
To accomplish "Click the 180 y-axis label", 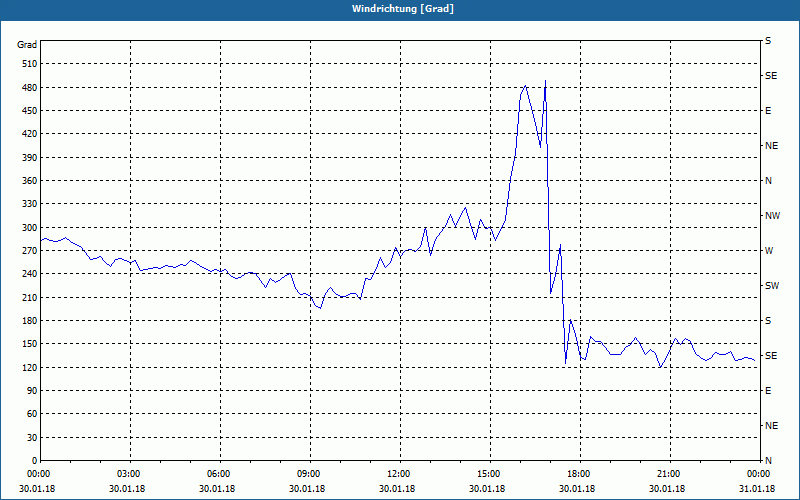I will 30,321.
